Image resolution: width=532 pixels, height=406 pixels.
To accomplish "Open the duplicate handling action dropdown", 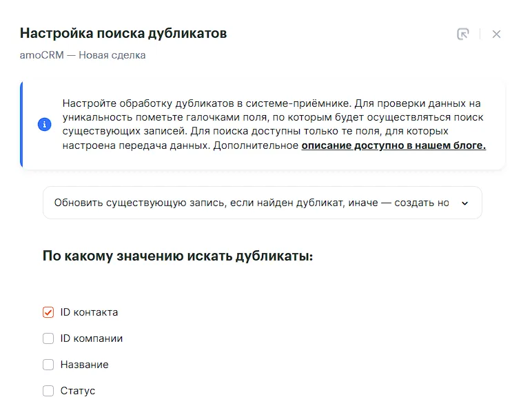I will coord(252,203).
